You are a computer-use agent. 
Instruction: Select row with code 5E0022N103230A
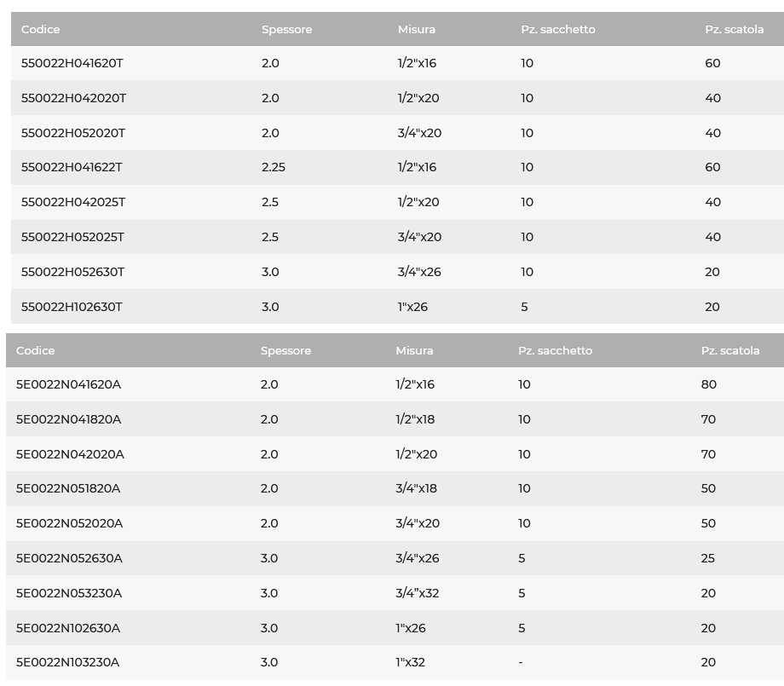[x=67, y=662]
